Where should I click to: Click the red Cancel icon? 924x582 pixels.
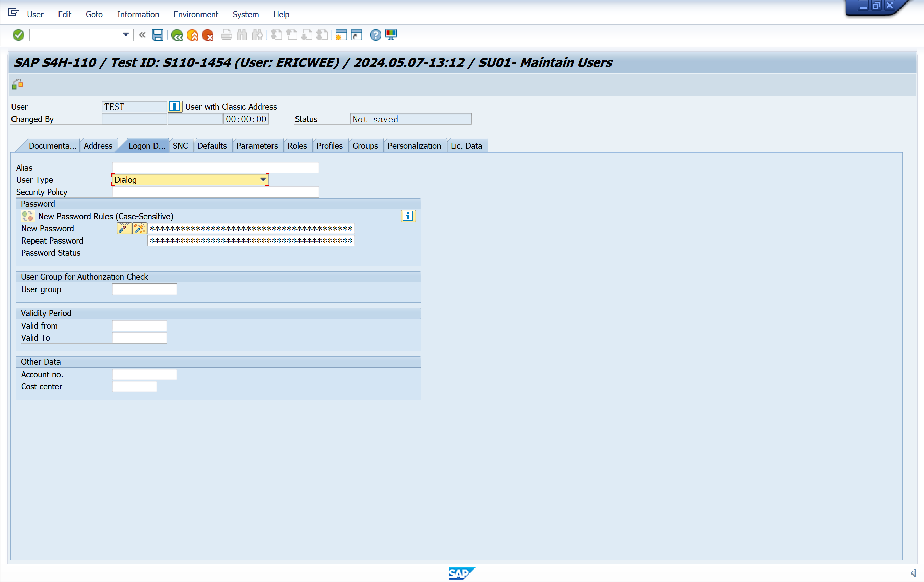208,35
